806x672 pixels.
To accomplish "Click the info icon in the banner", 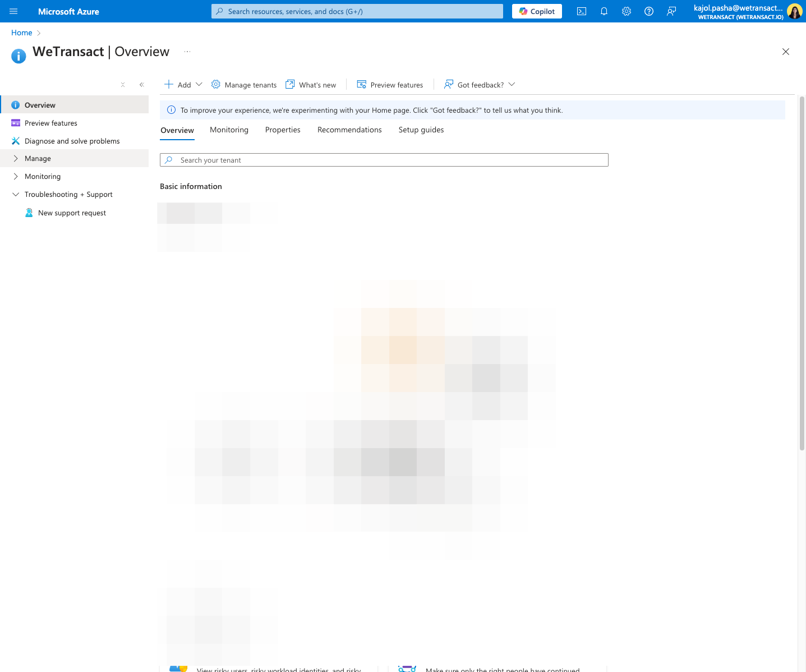I will click(171, 110).
